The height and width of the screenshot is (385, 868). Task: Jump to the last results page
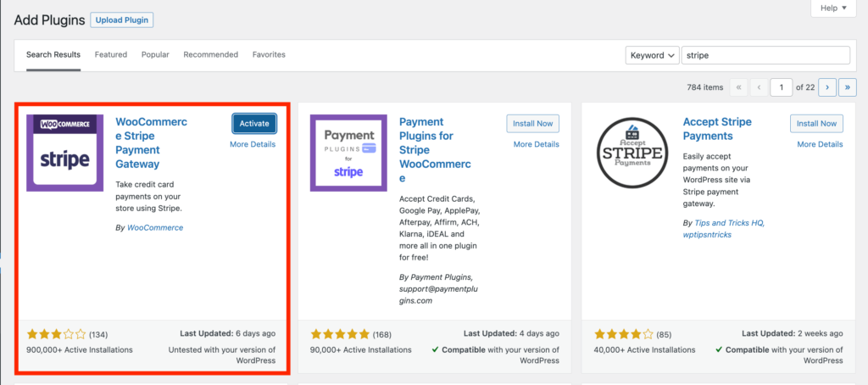click(848, 87)
